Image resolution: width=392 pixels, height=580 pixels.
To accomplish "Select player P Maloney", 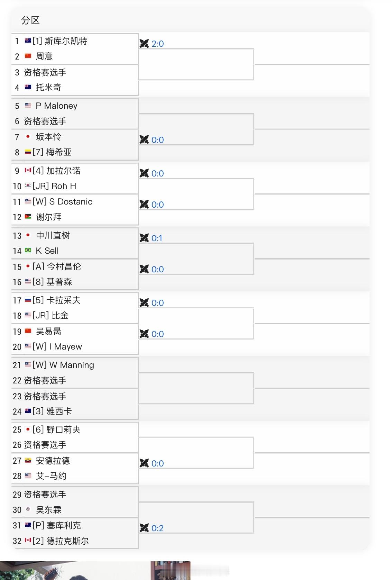I will coord(56,106).
